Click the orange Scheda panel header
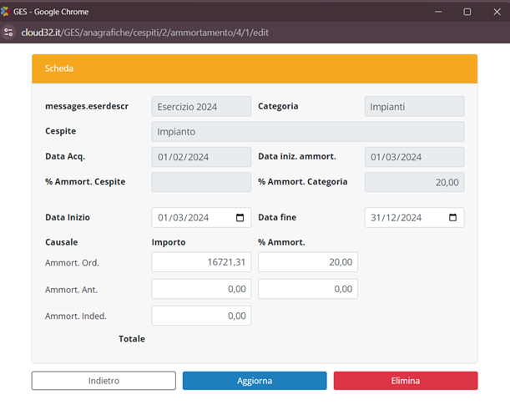The image size is (510, 420). point(255,68)
